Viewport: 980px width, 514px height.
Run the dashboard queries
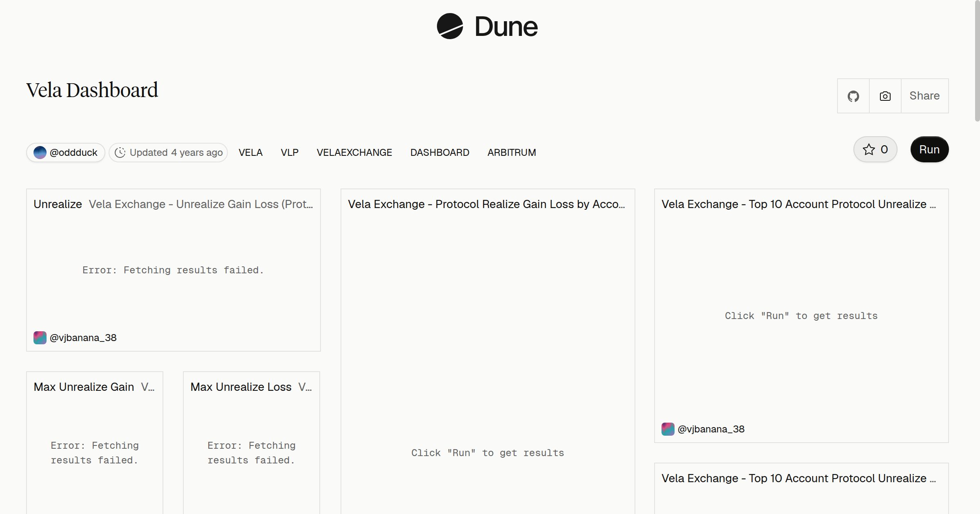[929, 149]
